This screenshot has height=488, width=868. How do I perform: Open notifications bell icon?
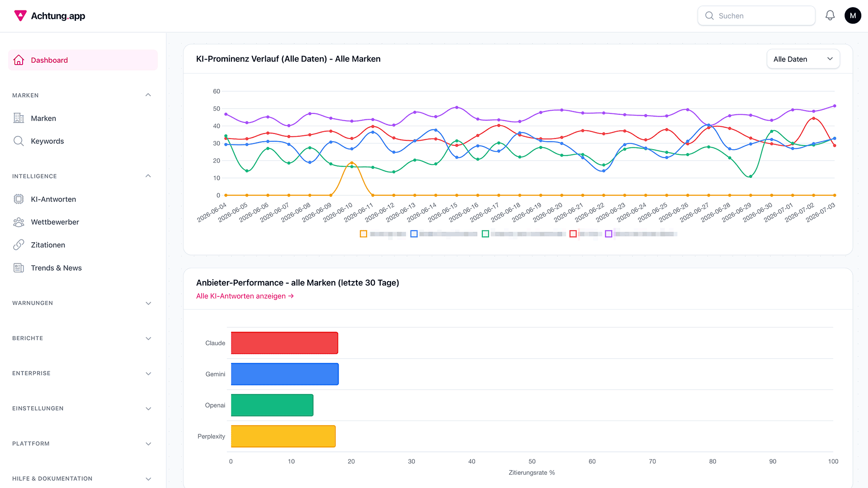tap(830, 16)
